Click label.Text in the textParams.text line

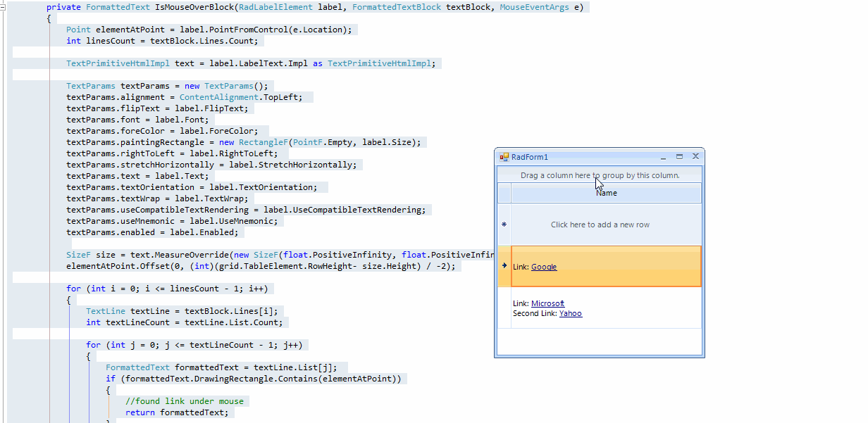180,176
